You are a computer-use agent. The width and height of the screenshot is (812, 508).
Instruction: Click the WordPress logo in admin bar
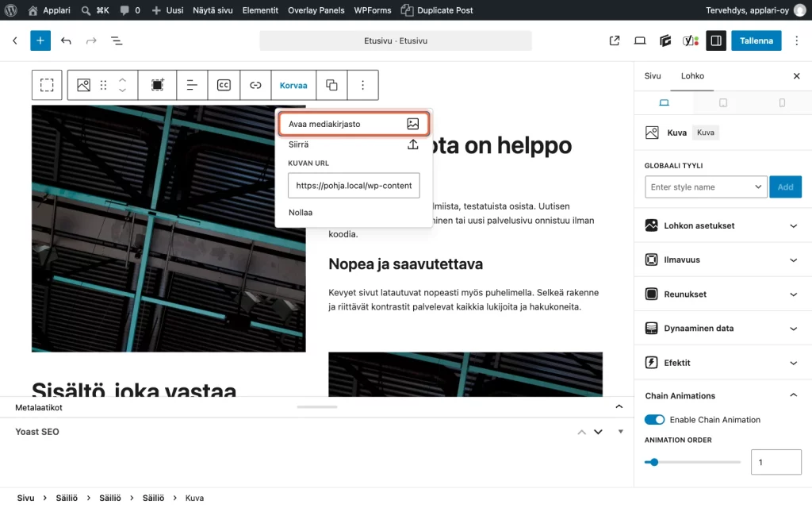10,10
